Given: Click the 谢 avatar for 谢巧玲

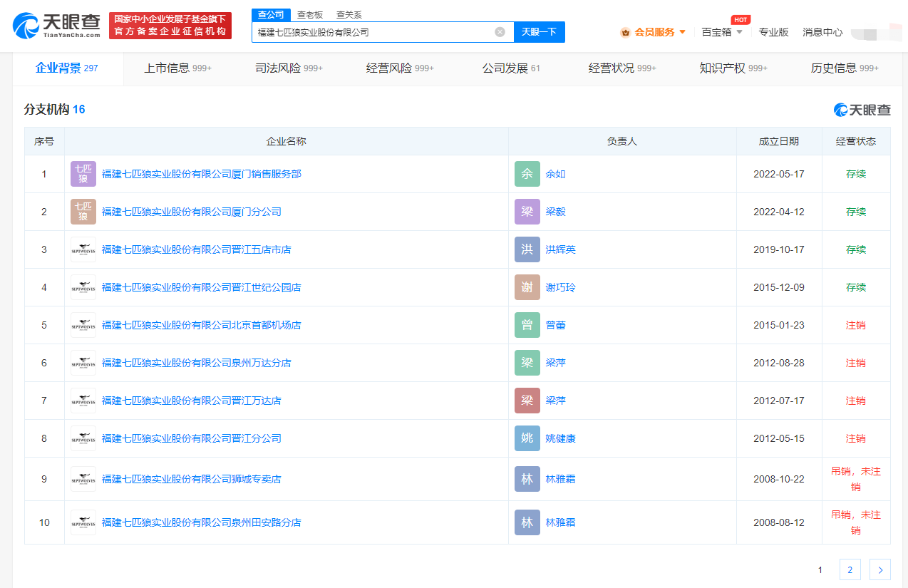Looking at the screenshot, I should coord(527,287).
